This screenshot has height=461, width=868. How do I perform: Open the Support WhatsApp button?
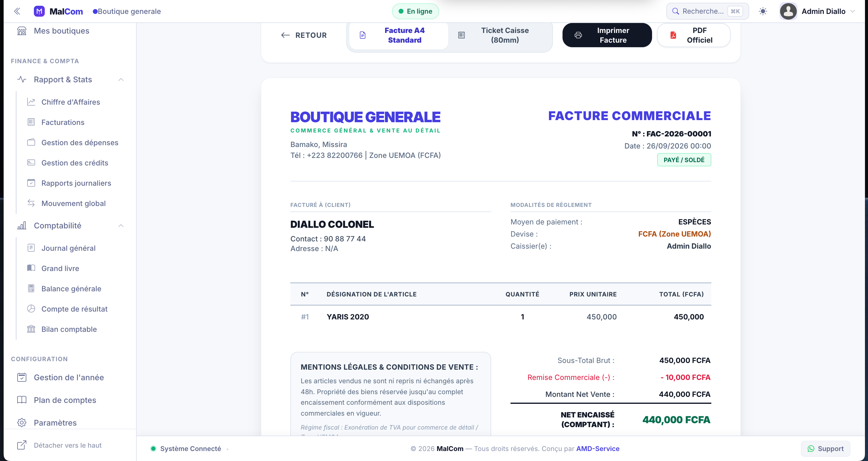826,449
